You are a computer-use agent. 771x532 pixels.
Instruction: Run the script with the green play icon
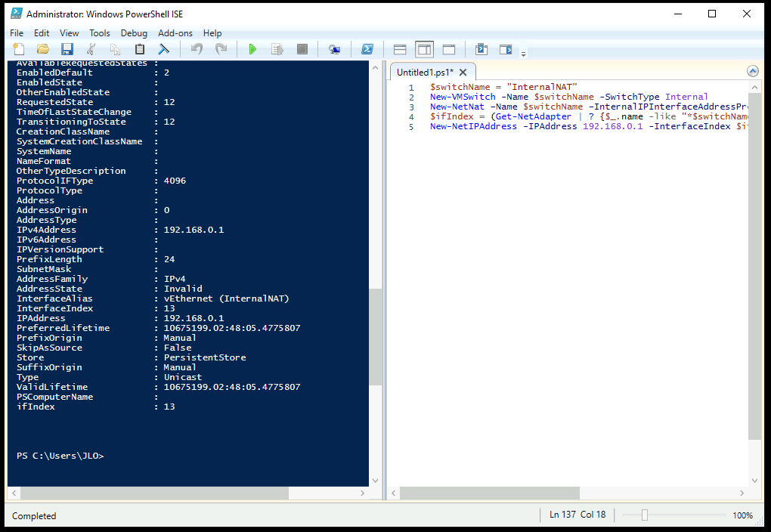coord(252,49)
